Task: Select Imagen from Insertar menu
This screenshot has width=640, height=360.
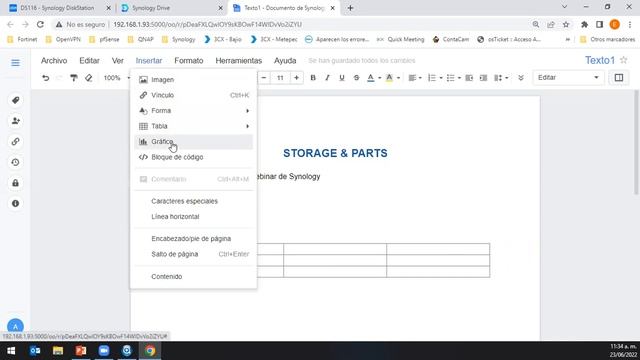Action: [193, 80]
